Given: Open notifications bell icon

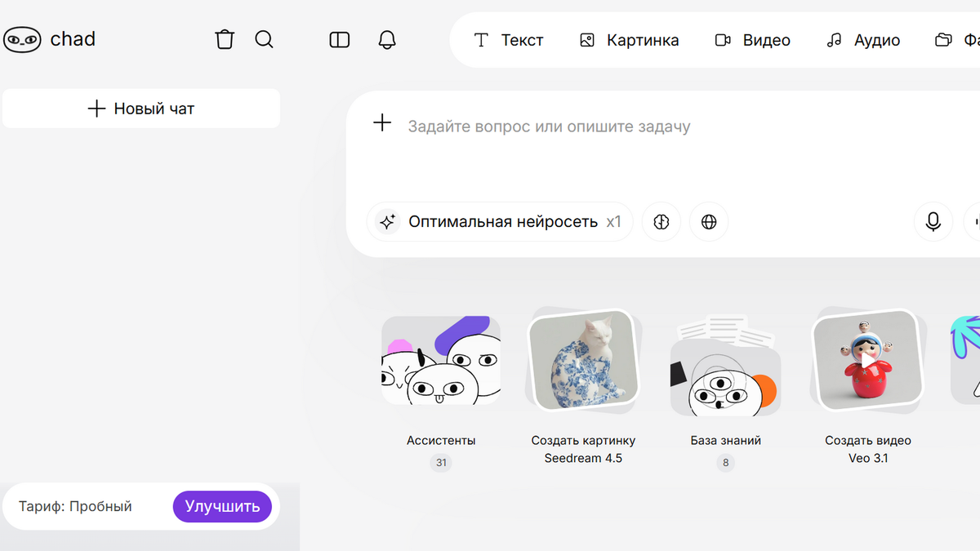Looking at the screenshot, I should 387,40.
